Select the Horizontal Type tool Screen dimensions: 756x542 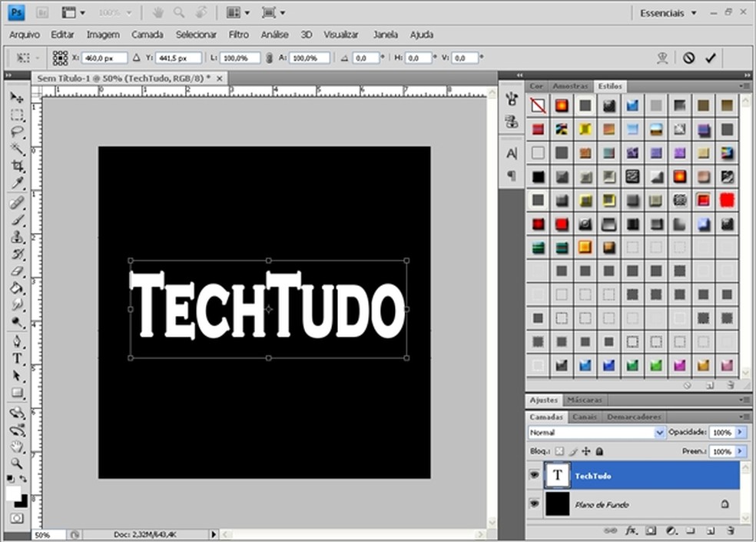click(x=17, y=359)
